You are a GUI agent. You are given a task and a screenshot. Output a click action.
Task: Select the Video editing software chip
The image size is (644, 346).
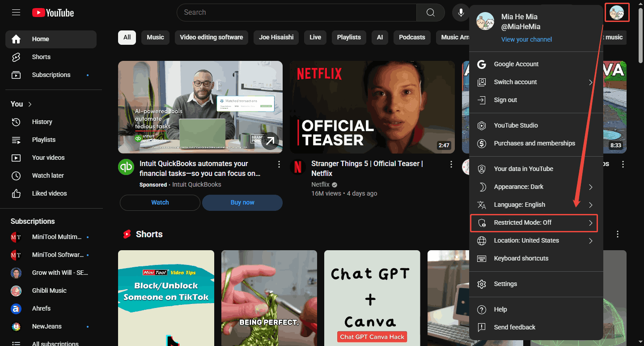212,38
